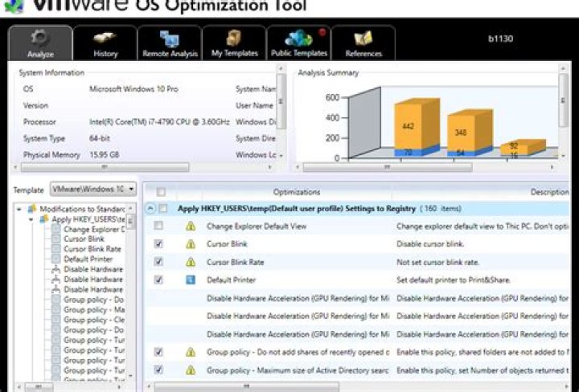This screenshot has width=579, height=392.
Task: Click warning icon on the Do not add shares row
Action: coord(191,352)
